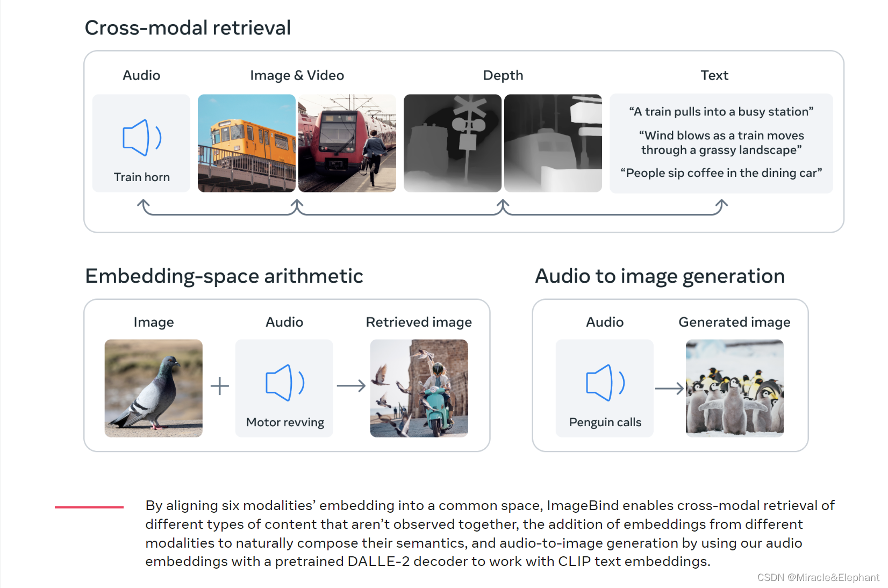888x588 pixels.
Task: Click the 'A train pulls into a busy station' quote
Action: pyautogui.click(x=721, y=112)
